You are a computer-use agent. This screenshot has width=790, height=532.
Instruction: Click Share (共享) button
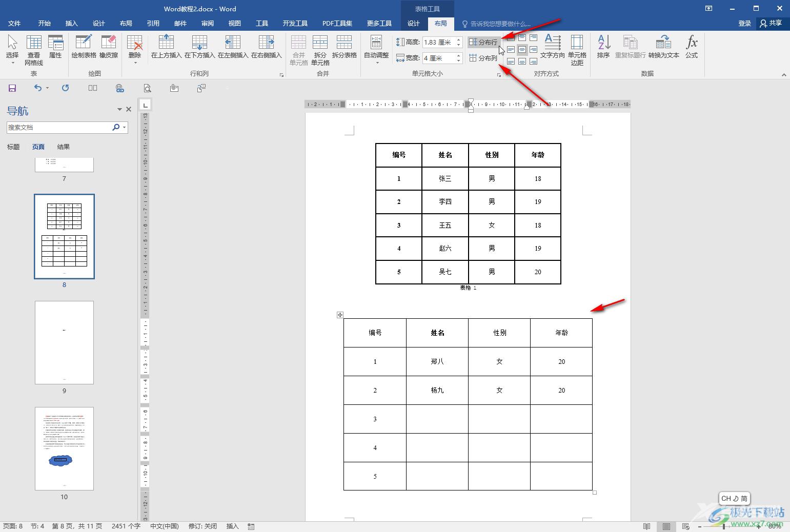pyautogui.click(x=771, y=23)
